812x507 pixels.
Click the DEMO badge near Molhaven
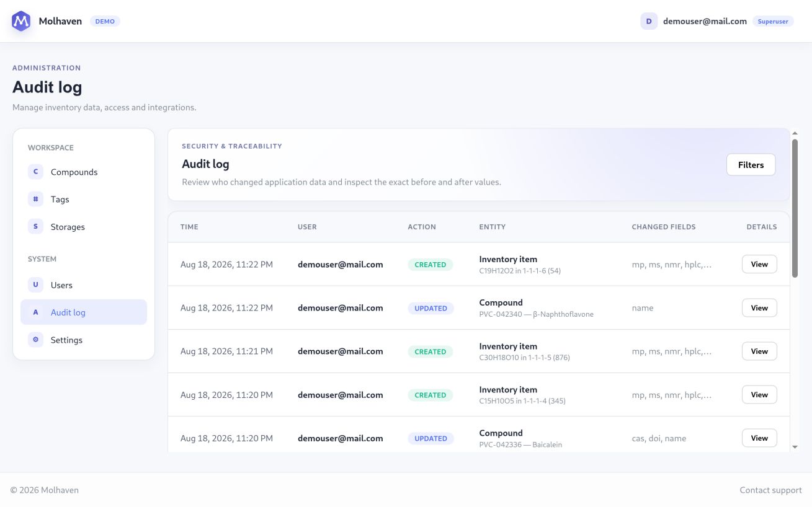[x=105, y=21]
